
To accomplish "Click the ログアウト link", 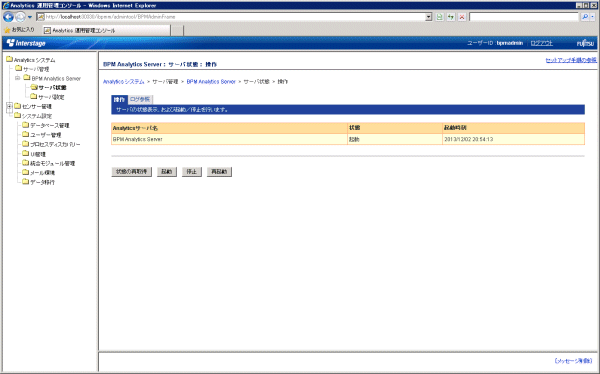I will point(541,43).
